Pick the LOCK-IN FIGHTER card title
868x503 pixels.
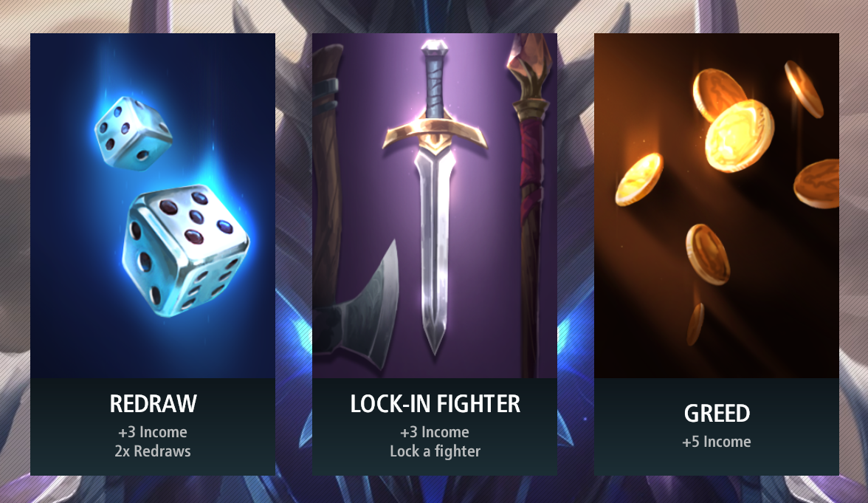point(435,404)
